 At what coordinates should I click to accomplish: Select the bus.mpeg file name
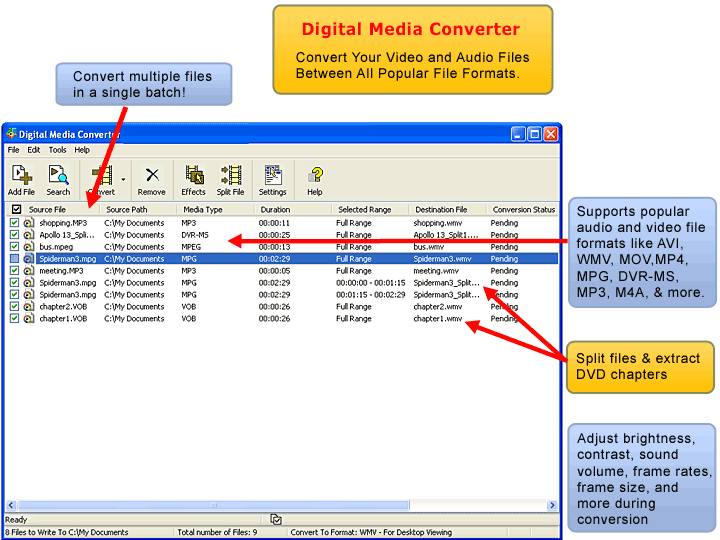[x=56, y=247]
